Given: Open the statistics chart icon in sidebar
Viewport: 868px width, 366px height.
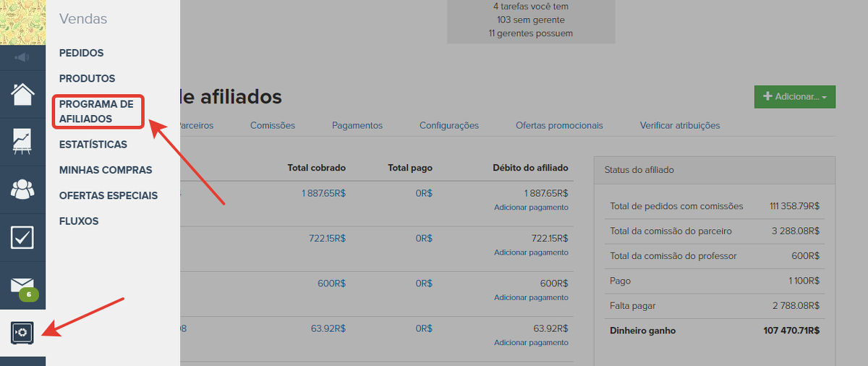Looking at the screenshot, I should [22, 142].
